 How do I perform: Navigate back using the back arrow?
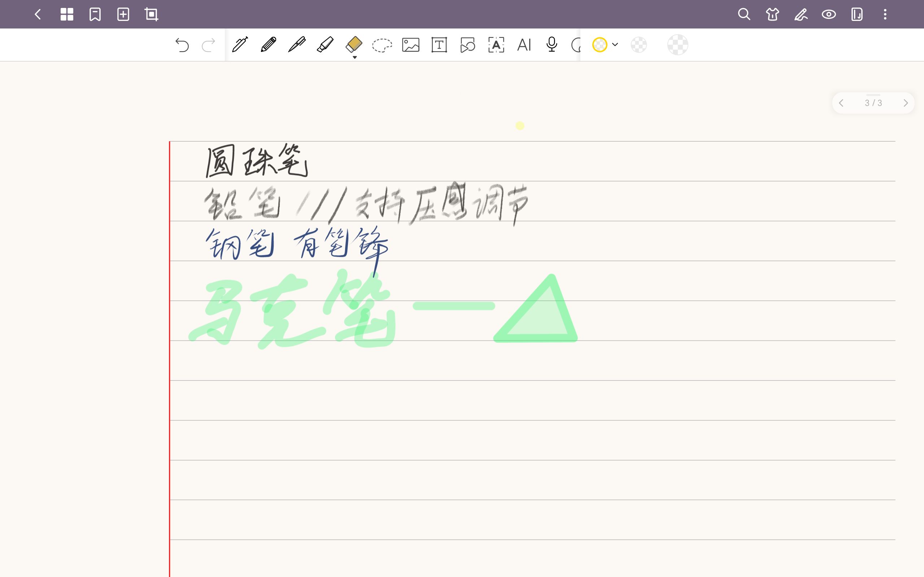pos(38,14)
